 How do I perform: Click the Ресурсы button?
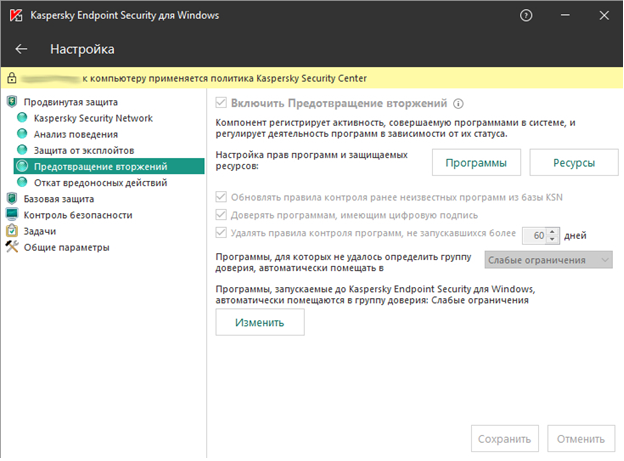pyautogui.click(x=573, y=163)
